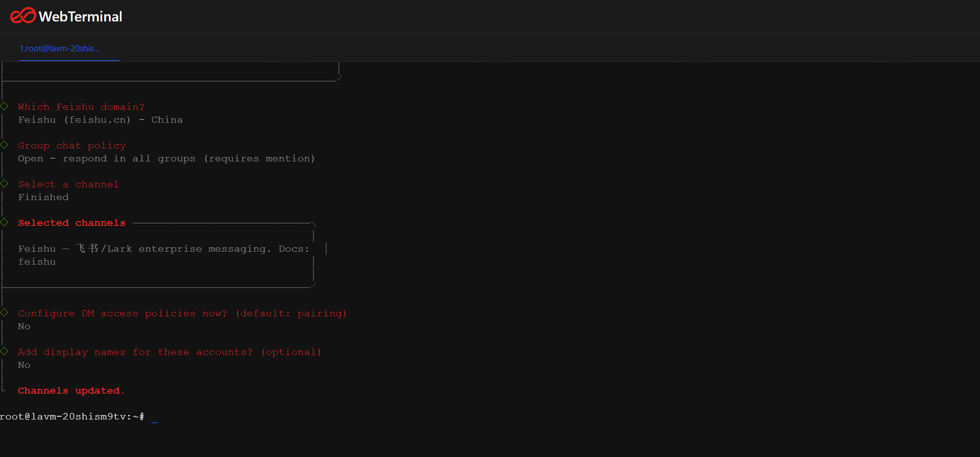980x457 pixels.
Task: Click the WebTerminal infinity logo icon
Action: coord(23,16)
